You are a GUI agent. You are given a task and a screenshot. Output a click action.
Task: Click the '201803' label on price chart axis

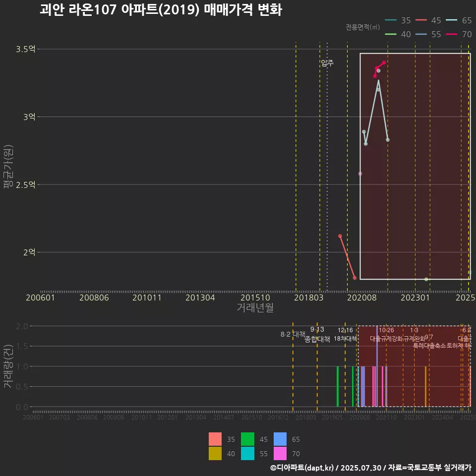point(308,297)
